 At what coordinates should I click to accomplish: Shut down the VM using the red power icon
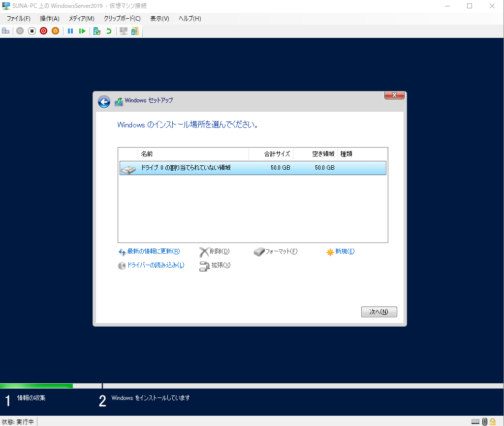(44, 31)
